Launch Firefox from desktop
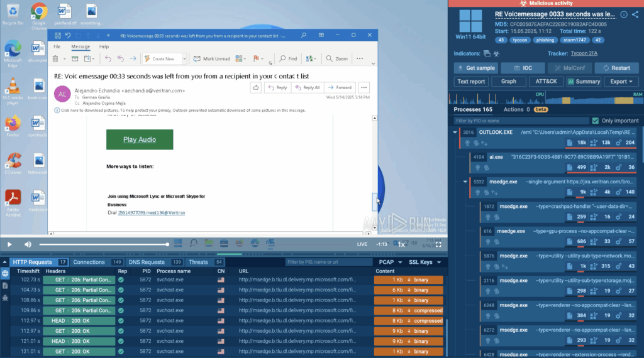 click(x=13, y=126)
